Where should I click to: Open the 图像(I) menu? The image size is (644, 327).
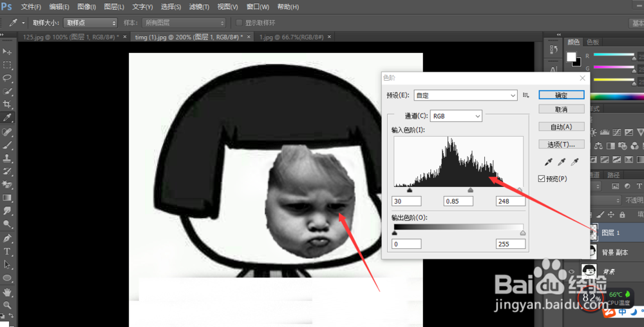point(87,7)
